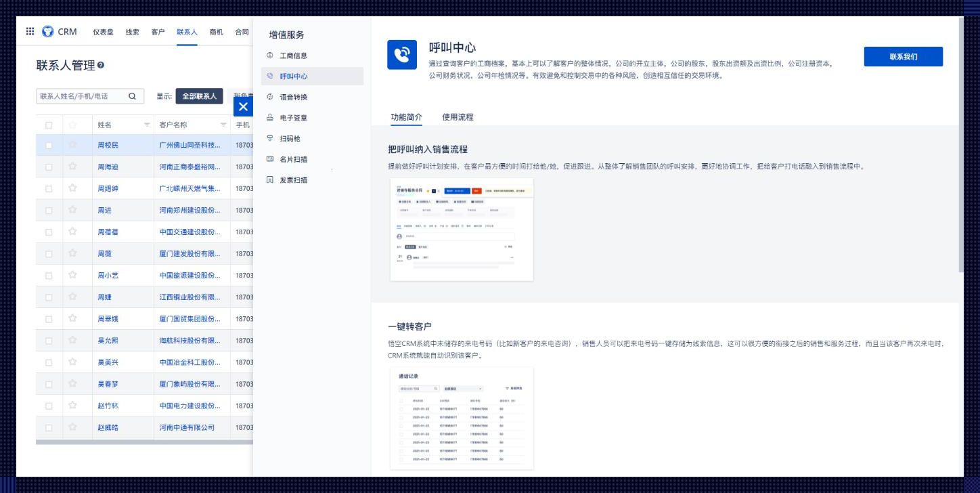Star the contact 周薇
The height and width of the screenshot is (493, 980).
[x=72, y=254]
